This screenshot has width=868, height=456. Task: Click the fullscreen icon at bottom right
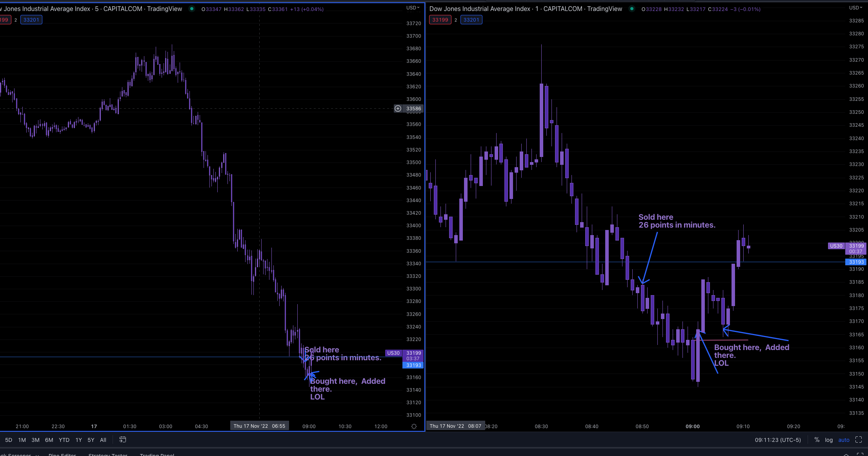pyautogui.click(x=859, y=440)
